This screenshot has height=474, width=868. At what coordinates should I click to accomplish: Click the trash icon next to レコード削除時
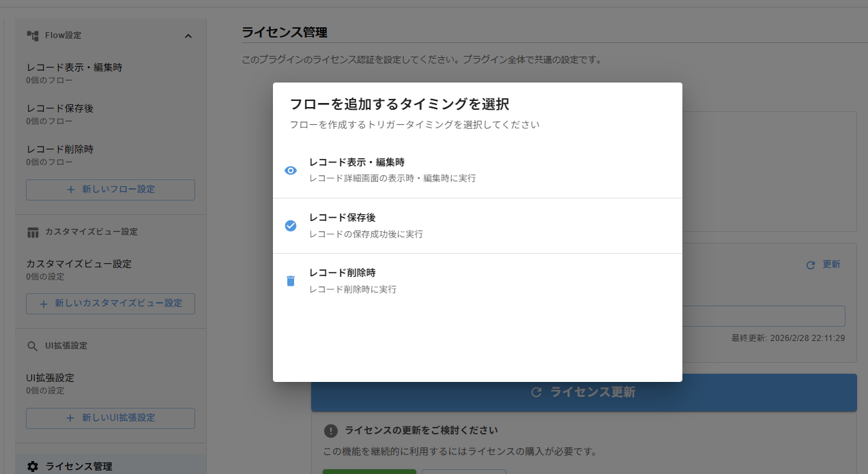pos(290,280)
